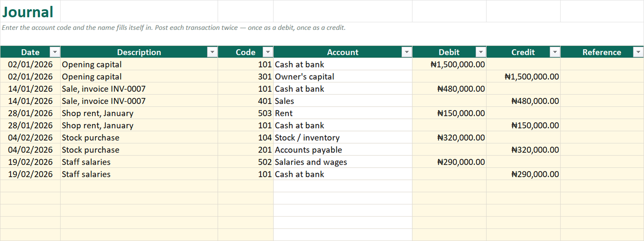The image size is (644, 241).
Task: Select the code 104 cell
Action: pos(246,138)
